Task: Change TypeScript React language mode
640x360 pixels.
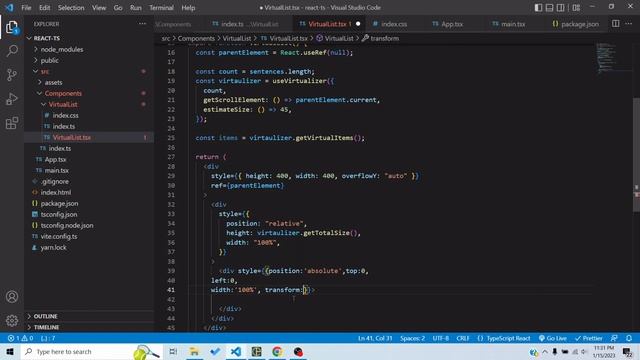Action: tap(504, 338)
